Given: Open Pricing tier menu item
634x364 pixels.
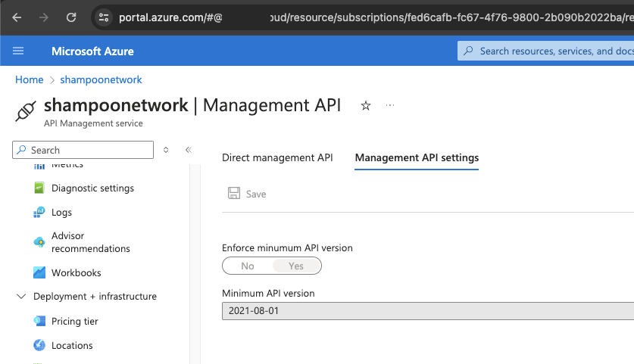Looking at the screenshot, I should [75, 321].
